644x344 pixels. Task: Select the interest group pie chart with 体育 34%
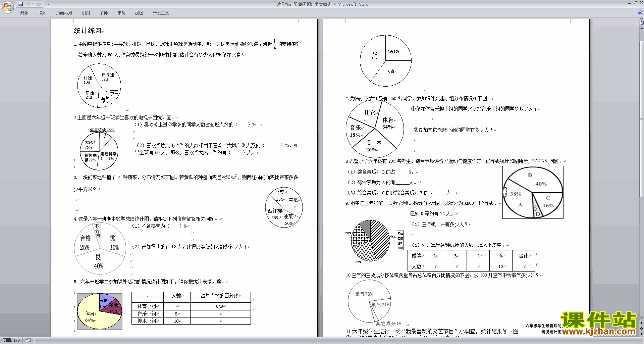[x=375, y=129]
